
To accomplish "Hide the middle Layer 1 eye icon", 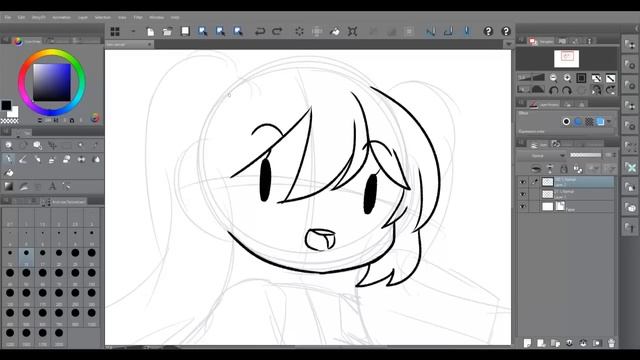I will click(523, 194).
